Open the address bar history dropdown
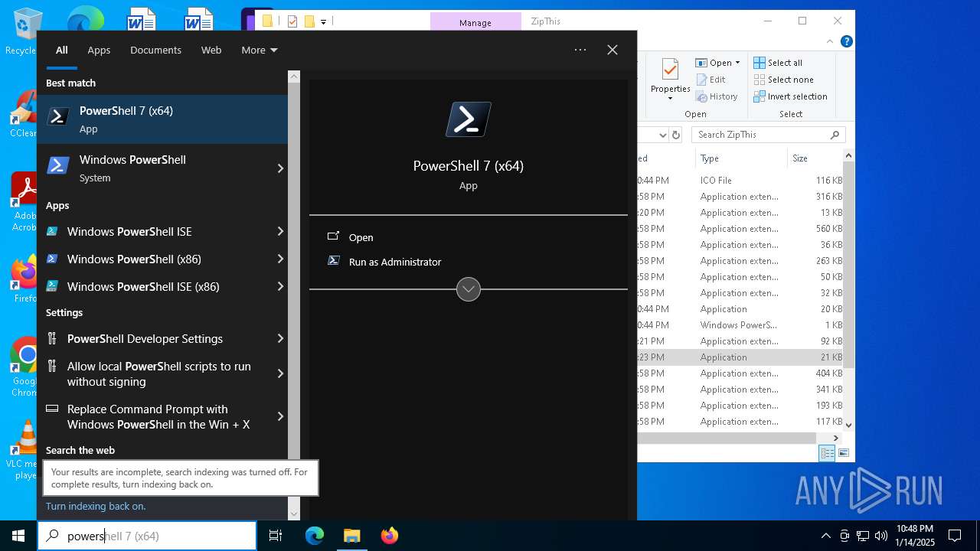Viewport: 980px width, 551px height. point(663,135)
